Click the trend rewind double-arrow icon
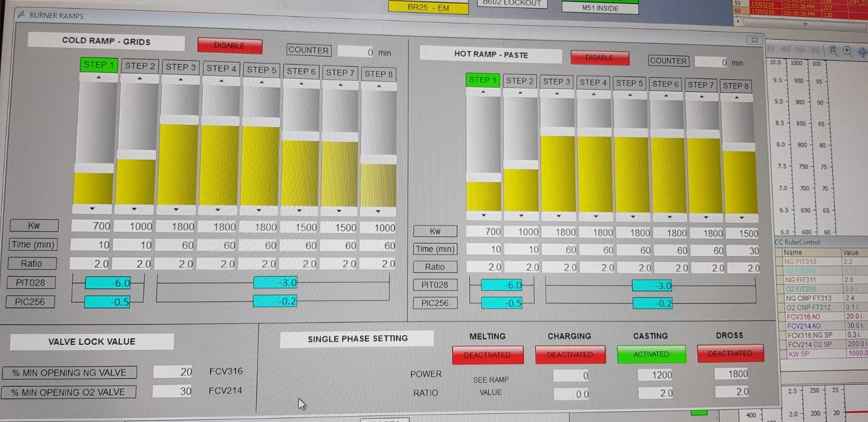 tap(785, 49)
